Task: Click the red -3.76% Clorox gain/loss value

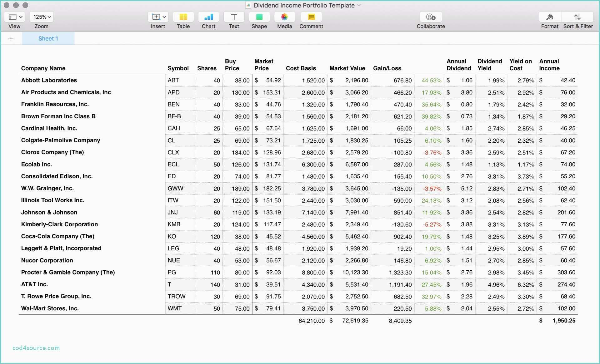Action: [x=432, y=152]
